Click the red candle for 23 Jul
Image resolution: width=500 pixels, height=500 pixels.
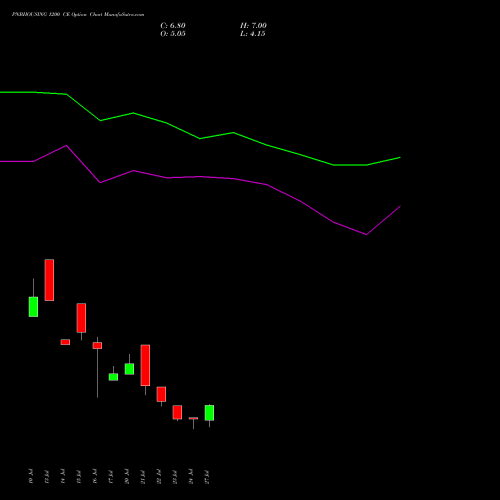click(177, 412)
